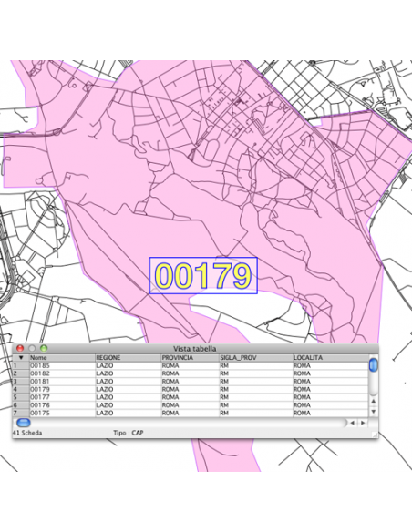
Task: Select row number 3 header in the table
Action: [21, 382]
